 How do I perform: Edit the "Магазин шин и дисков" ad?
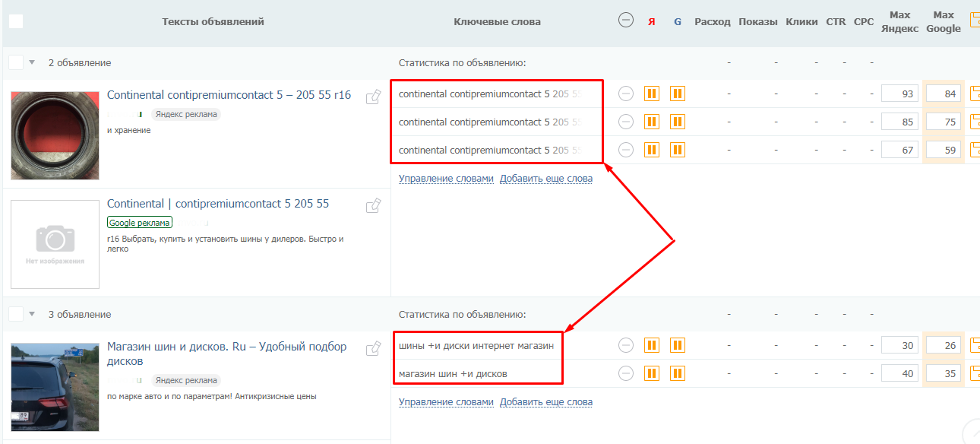(x=374, y=348)
